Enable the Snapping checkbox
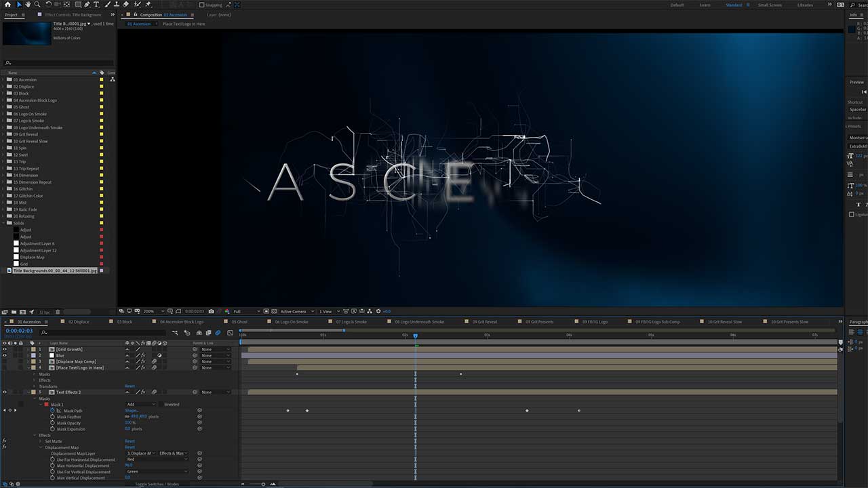The image size is (868, 488). [x=201, y=5]
